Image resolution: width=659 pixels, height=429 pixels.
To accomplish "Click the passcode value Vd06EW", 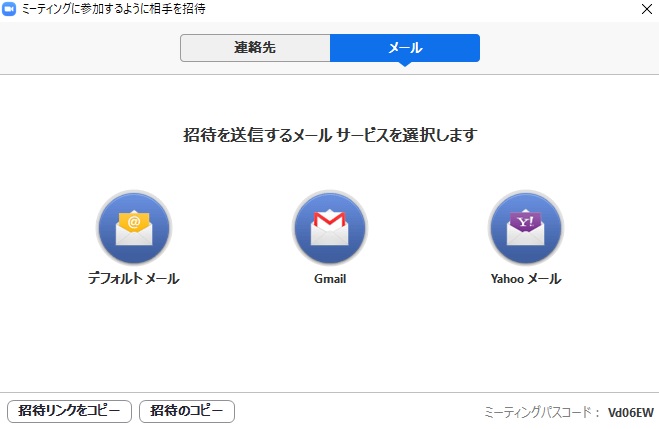I will pos(631,413).
